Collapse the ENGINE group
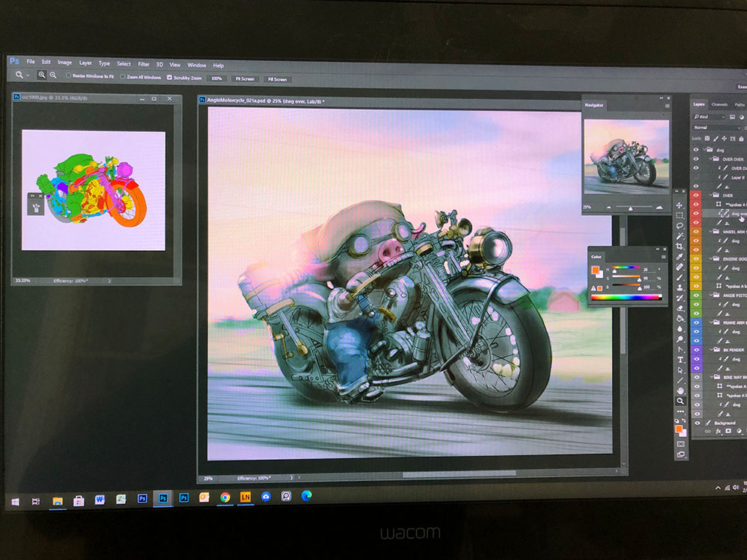This screenshot has height=560, width=747. (x=710, y=258)
